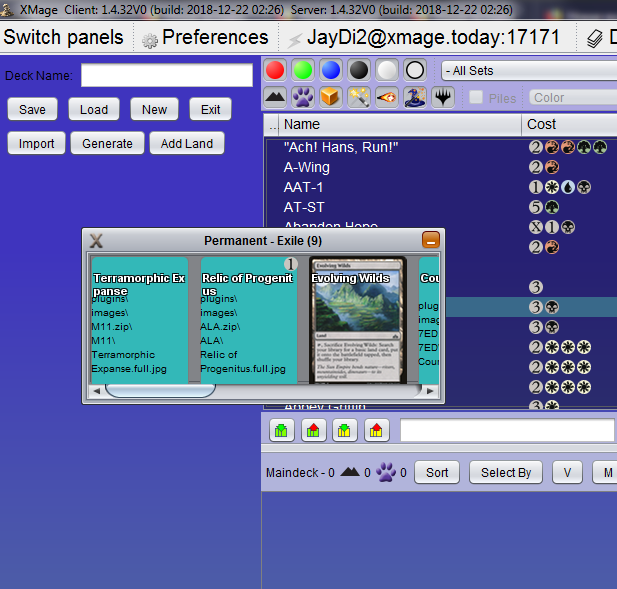
Task: Click the card stack icon in top toolbar
Action: coord(594,39)
